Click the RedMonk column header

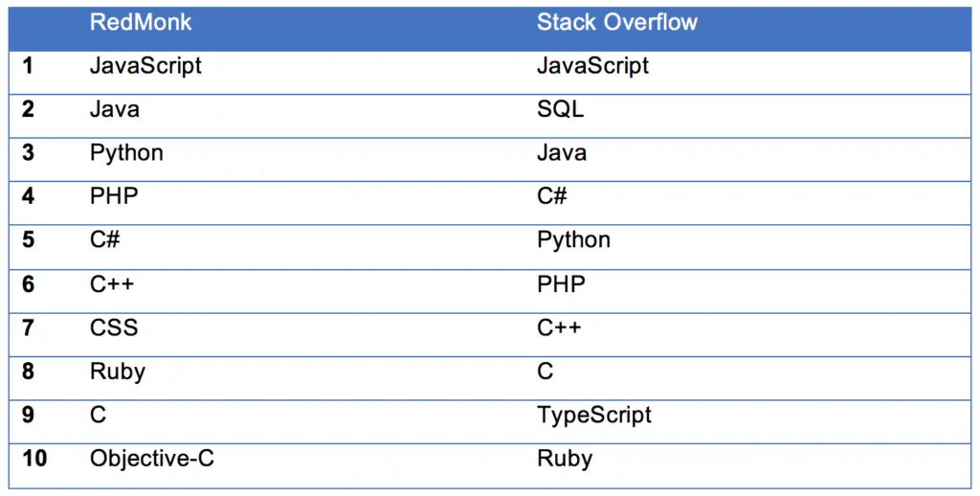point(141,23)
